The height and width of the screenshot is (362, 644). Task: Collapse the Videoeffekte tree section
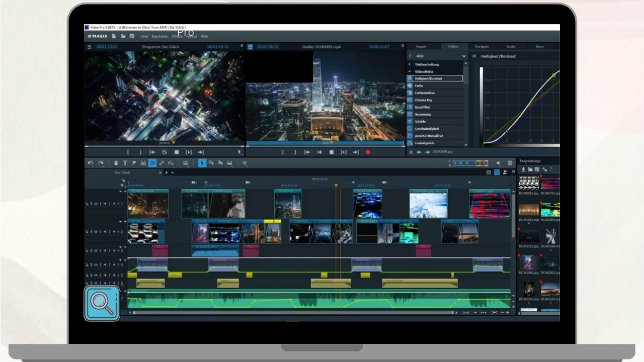pos(410,71)
